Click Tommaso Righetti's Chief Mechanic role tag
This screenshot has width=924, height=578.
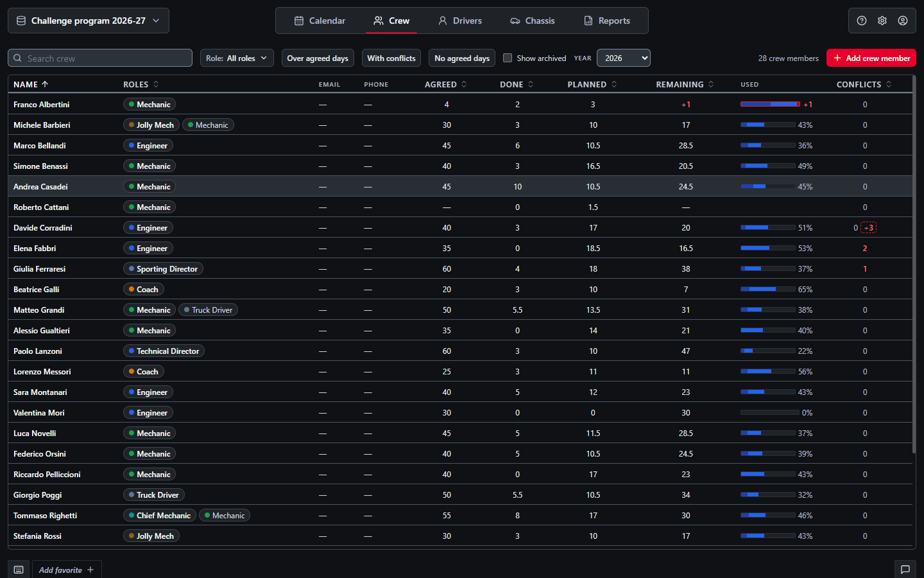[159, 515]
